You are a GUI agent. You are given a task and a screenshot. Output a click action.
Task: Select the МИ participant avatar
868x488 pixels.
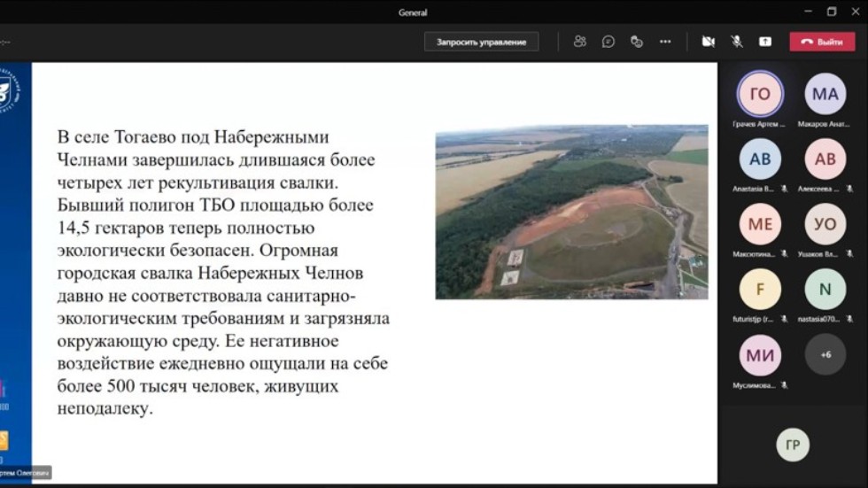pos(760,354)
